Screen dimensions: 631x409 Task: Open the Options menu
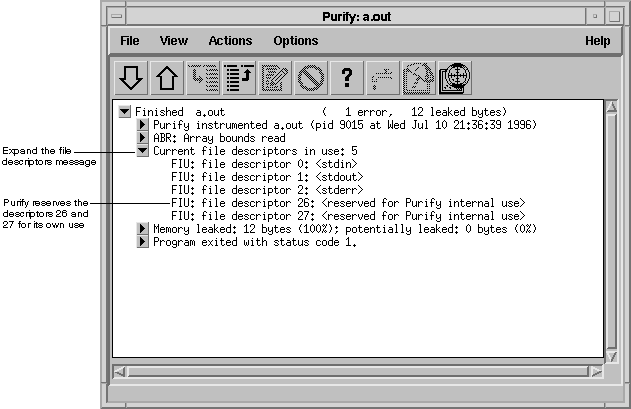[x=296, y=41]
